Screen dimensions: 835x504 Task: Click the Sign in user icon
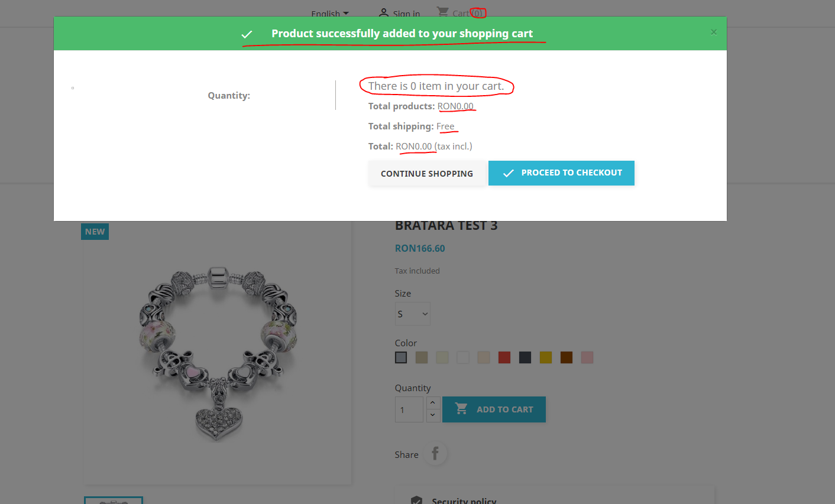(384, 12)
